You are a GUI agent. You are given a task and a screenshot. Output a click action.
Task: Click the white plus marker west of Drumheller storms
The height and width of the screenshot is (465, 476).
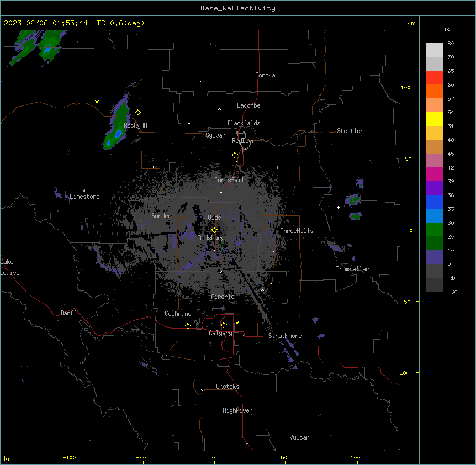tap(338, 207)
